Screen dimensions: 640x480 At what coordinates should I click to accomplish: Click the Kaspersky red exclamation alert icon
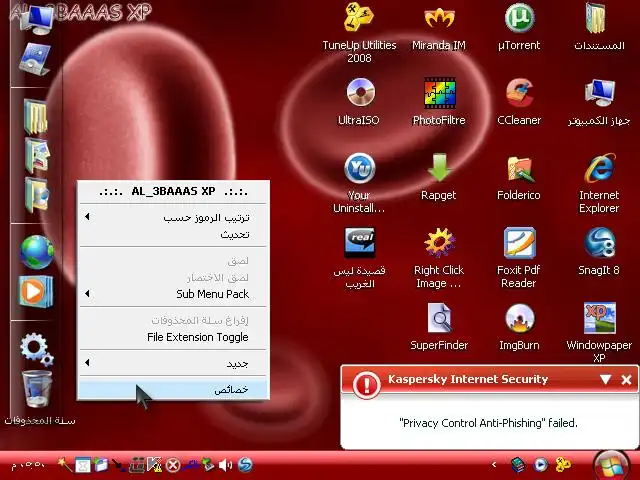pos(366,384)
